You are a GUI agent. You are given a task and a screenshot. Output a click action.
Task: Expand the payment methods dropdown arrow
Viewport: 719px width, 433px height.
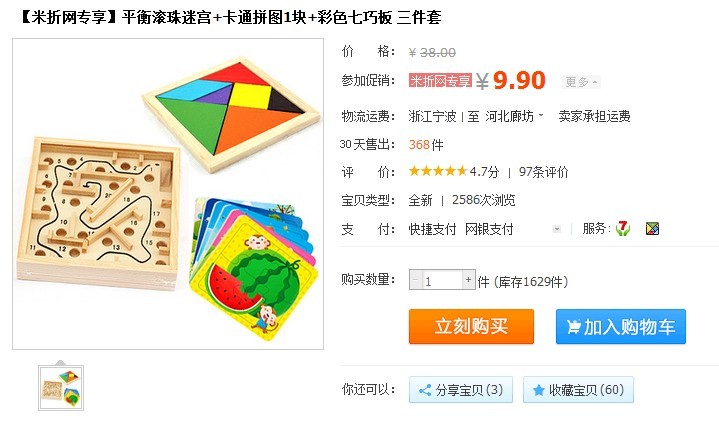point(557,228)
